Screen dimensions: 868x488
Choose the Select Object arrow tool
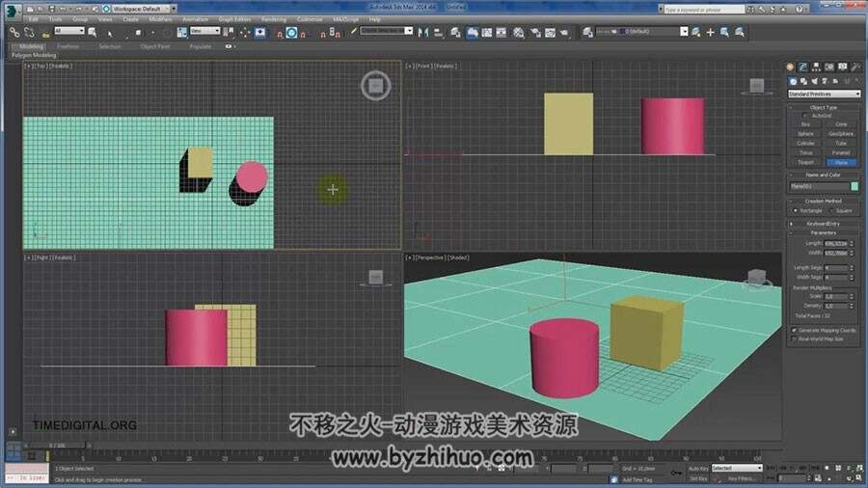pyautogui.click(x=110, y=33)
